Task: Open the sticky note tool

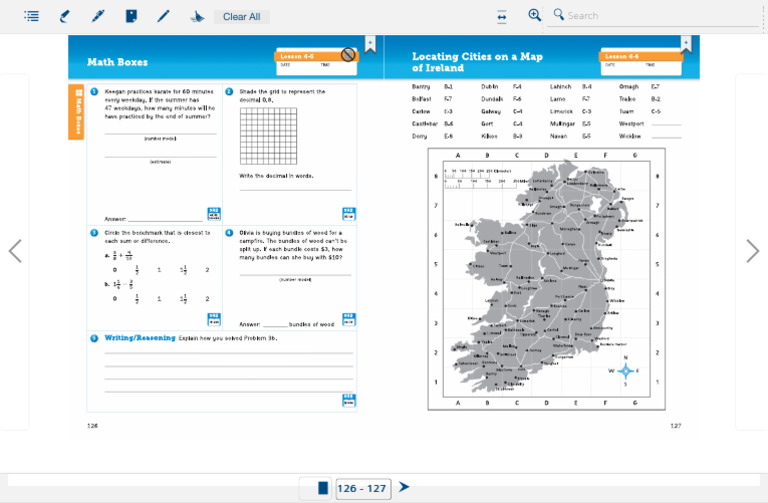Action: point(131,16)
